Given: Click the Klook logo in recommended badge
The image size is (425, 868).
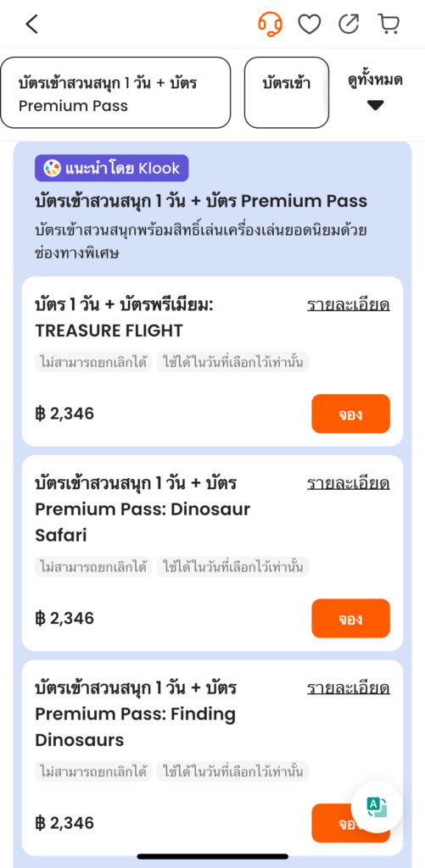Looking at the screenshot, I should point(52,169).
